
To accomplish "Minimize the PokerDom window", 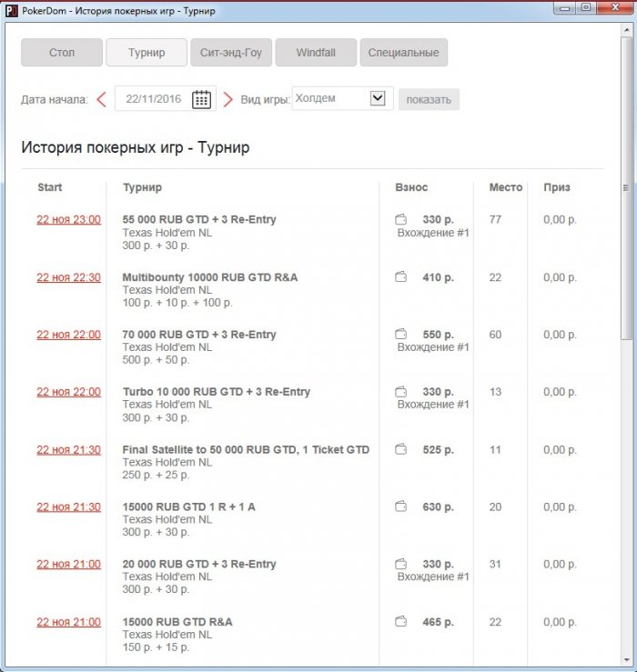I will [x=565, y=7].
